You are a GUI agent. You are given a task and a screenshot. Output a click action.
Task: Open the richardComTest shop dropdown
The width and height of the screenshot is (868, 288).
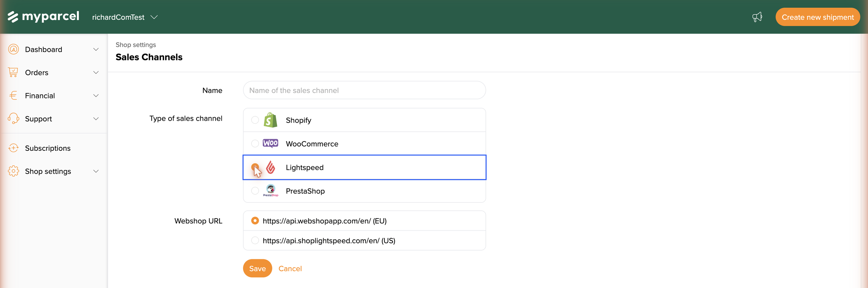click(x=125, y=17)
